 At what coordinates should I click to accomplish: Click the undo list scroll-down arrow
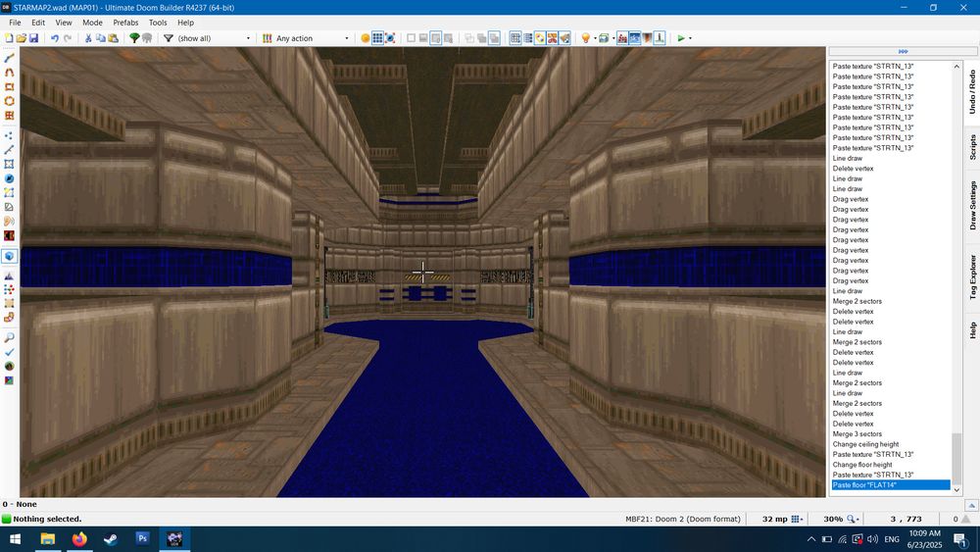[956, 490]
